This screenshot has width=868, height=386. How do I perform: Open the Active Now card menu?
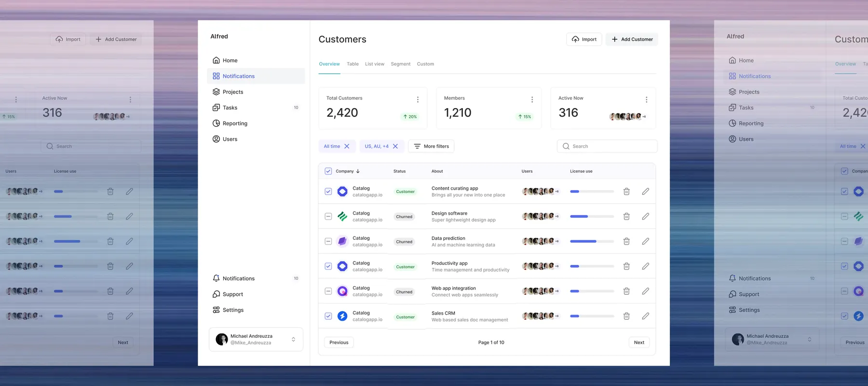coord(646,99)
